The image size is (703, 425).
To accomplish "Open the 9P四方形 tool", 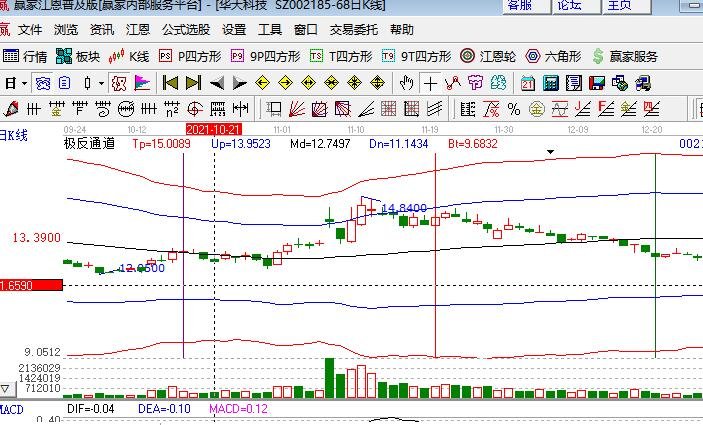I will click(x=265, y=56).
